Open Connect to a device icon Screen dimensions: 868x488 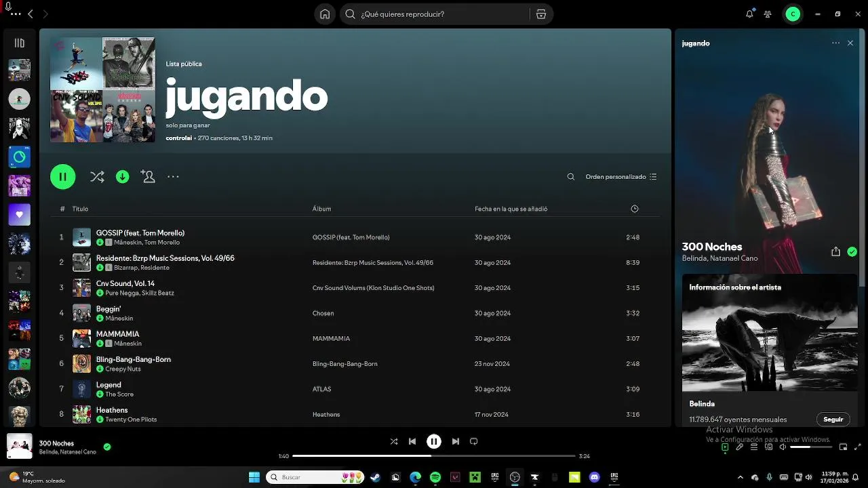click(x=769, y=447)
